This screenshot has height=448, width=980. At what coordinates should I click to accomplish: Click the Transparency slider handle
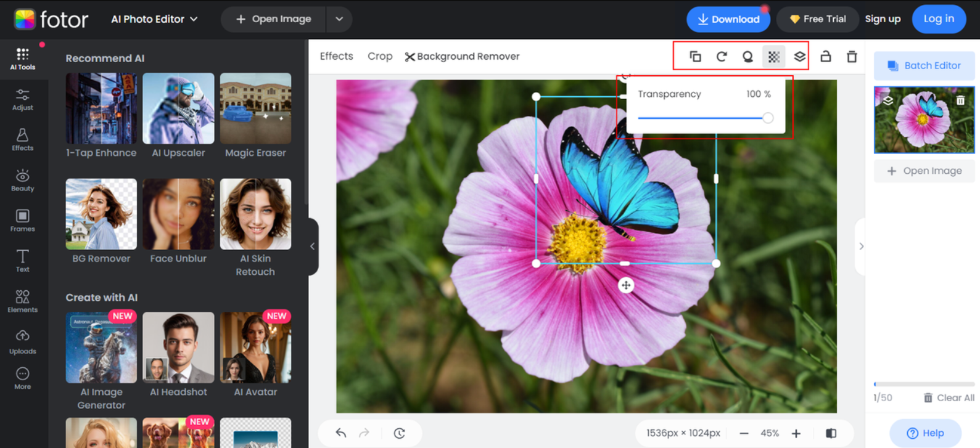[768, 118]
